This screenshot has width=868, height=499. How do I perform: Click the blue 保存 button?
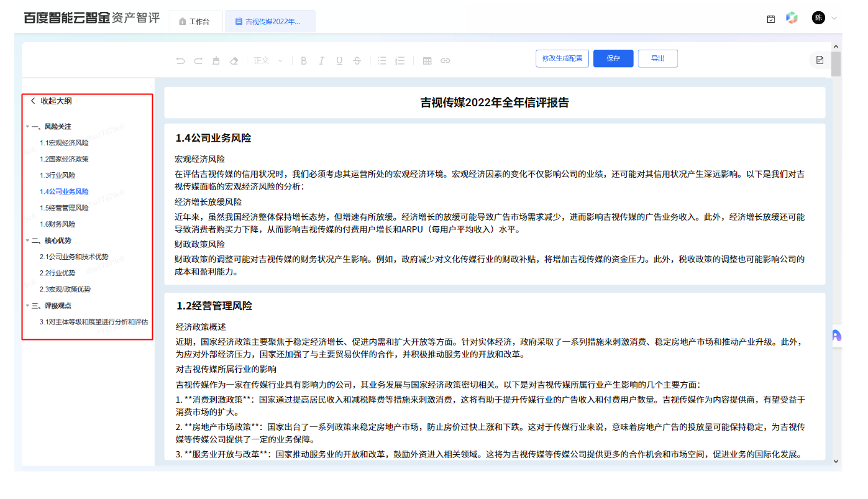(x=613, y=58)
